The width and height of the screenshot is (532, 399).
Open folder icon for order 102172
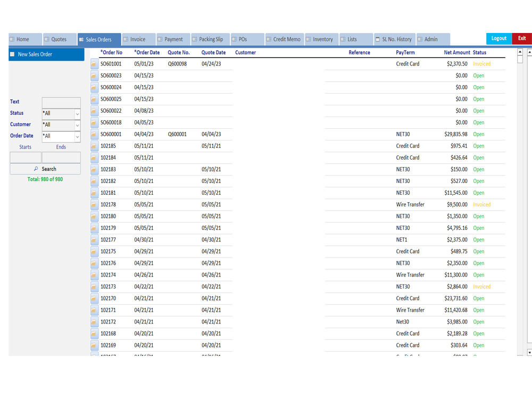[94, 322]
